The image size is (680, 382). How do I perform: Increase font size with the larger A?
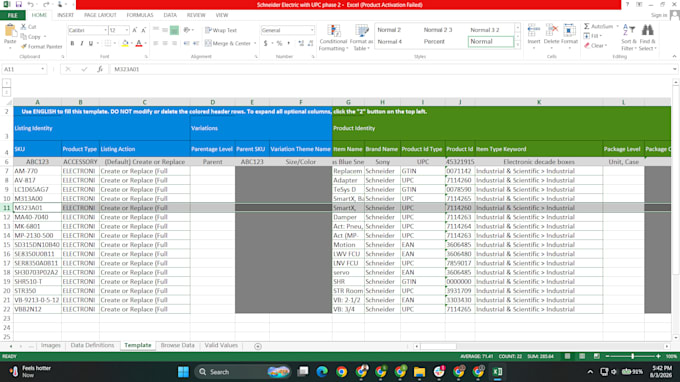pos(134,30)
